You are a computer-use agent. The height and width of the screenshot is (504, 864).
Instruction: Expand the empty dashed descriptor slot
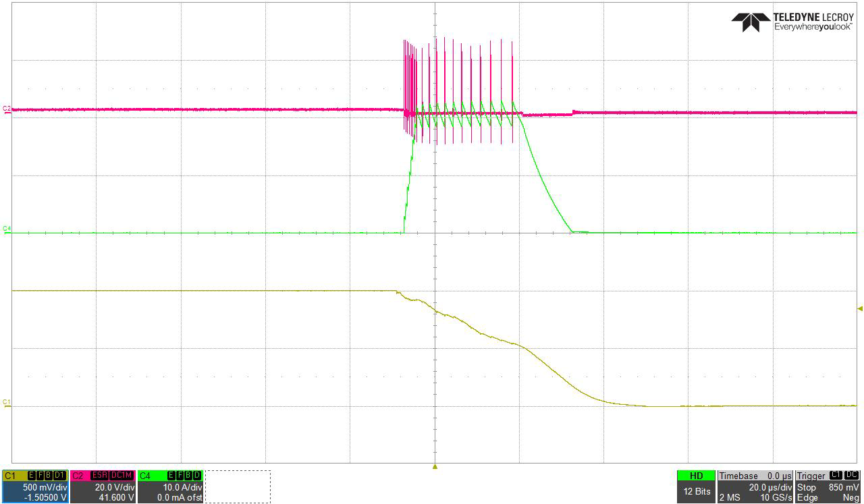click(x=238, y=486)
